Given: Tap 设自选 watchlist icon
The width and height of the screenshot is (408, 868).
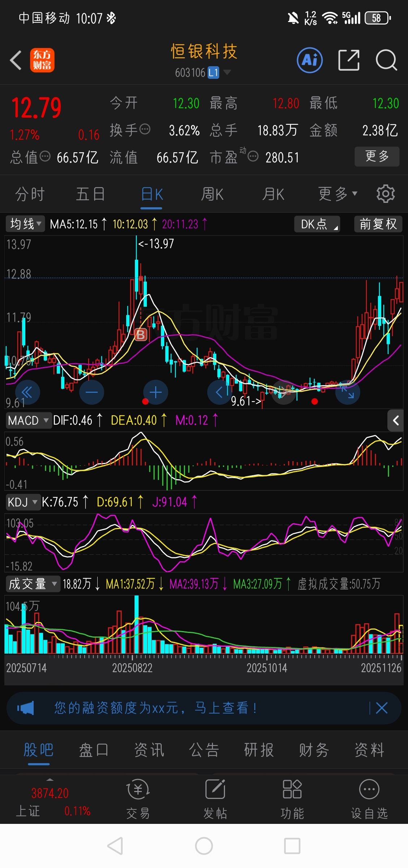Looking at the screenshot, I should 369,799.
